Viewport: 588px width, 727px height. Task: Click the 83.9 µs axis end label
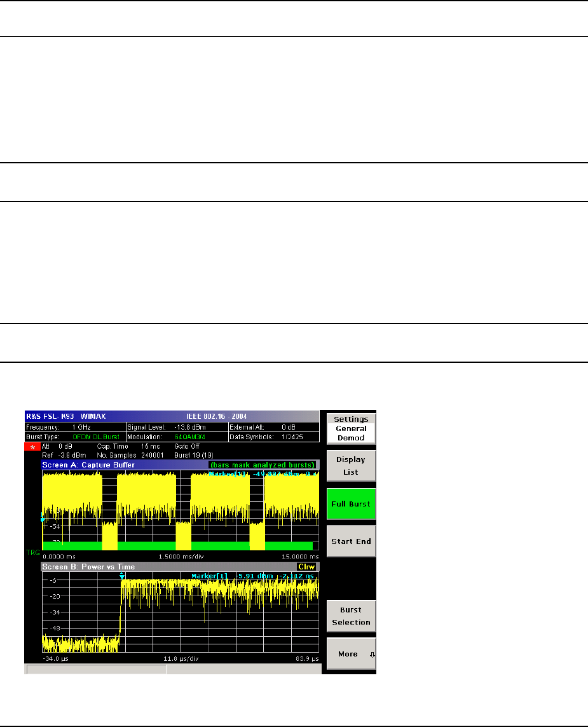point(307,658)
